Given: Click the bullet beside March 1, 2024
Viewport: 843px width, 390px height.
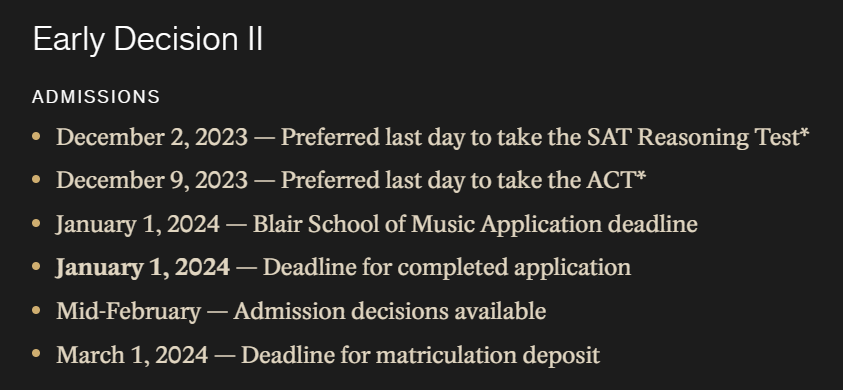Looking at the screenshot, I should (36, 354).
